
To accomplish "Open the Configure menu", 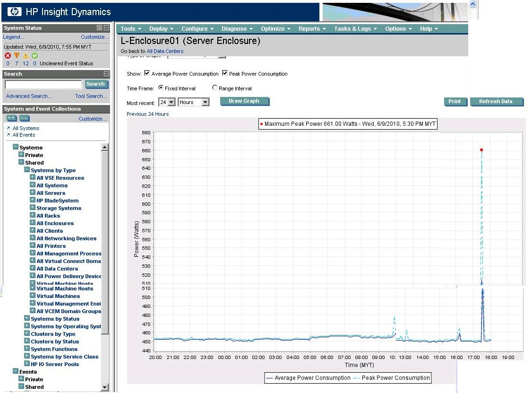I will pyautogui.click(x=197, y=29).
